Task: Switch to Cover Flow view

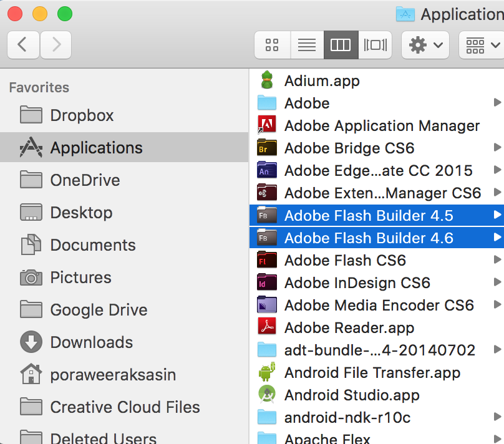Action: tap(375, 45)
